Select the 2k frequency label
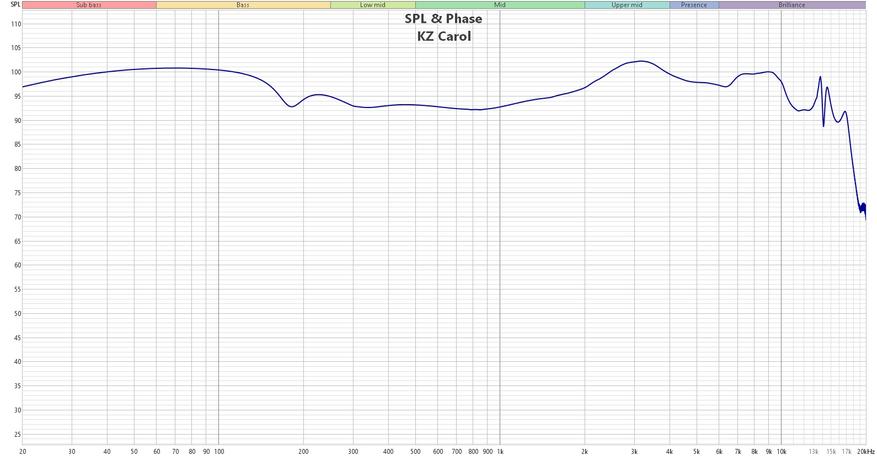 click(x=585, y=451)
